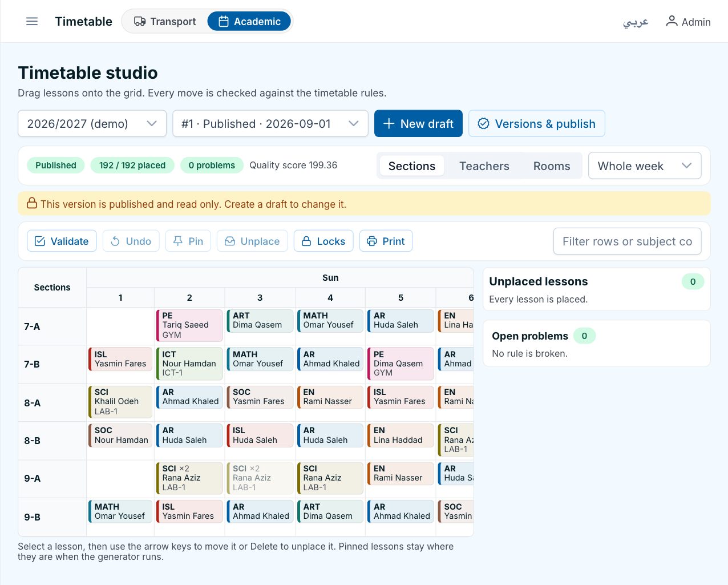Select 7-B PE Dima Qasem lesson
Screen dimensions: 728x585
click(x=401, y=364)
